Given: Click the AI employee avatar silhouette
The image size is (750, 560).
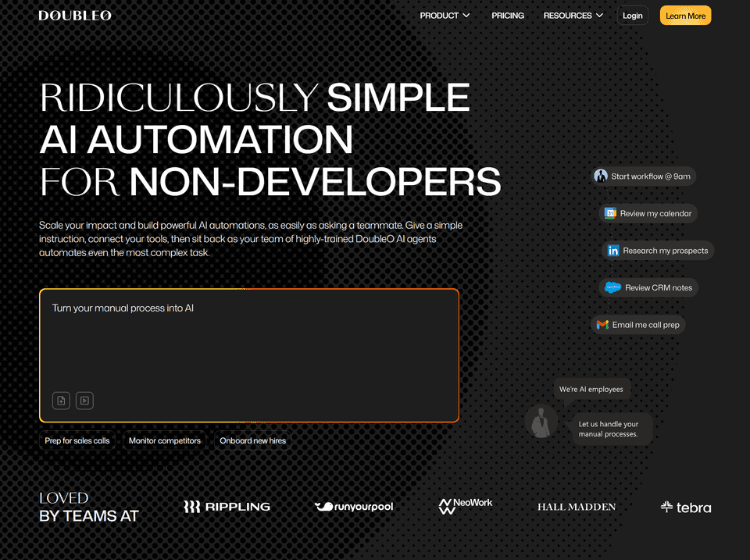Looking at the screenshot, I should coord(541,422).
